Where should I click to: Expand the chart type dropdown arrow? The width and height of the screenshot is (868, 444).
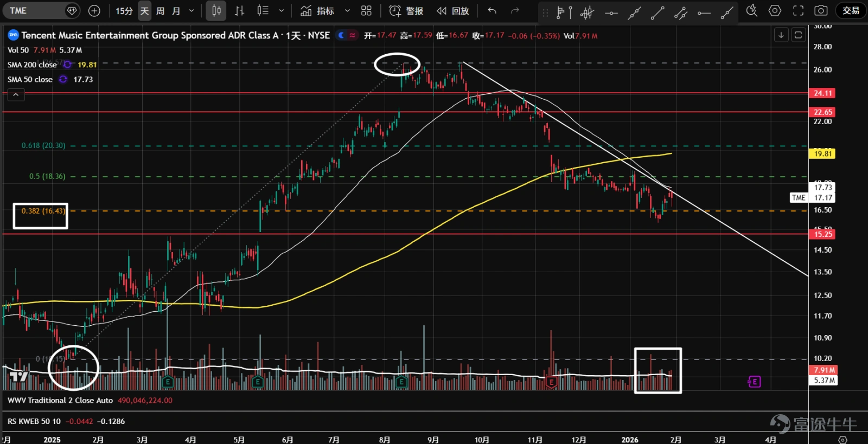[x=281, y=11]
